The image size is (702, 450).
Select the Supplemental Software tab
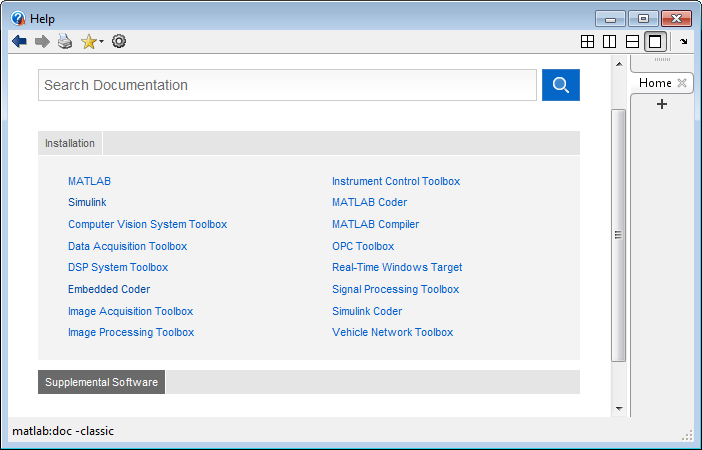tap(101, 382)
